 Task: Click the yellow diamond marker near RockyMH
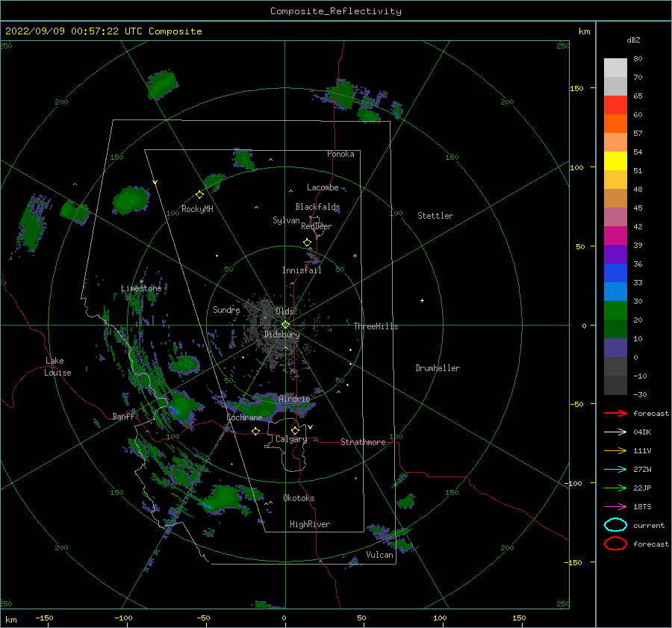pos(199,195)
